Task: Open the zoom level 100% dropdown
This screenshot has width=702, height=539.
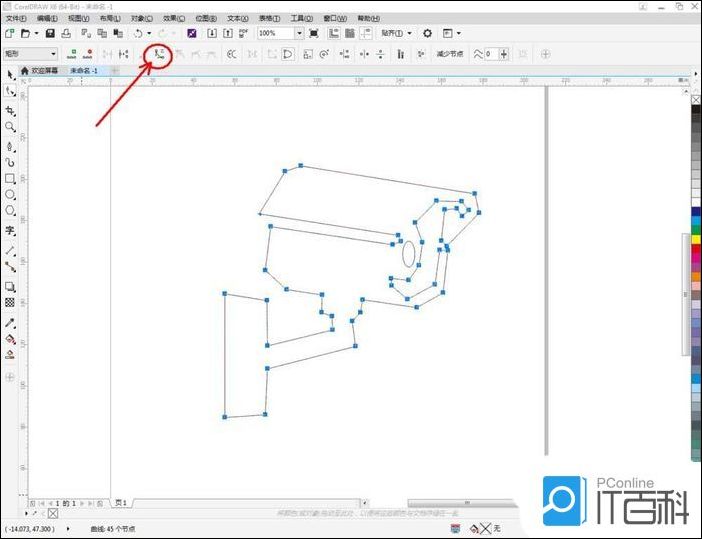Action: point(299,33)
